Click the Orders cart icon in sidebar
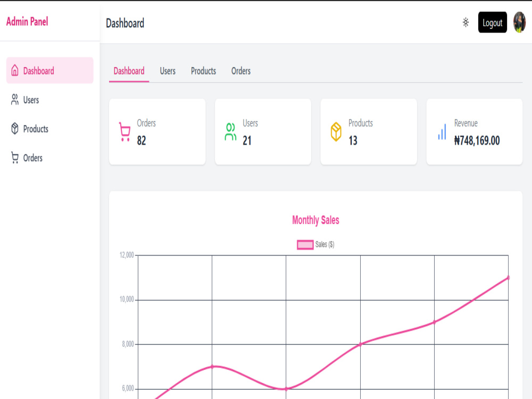The image size is (532, 399). click(x=14, y=158)
